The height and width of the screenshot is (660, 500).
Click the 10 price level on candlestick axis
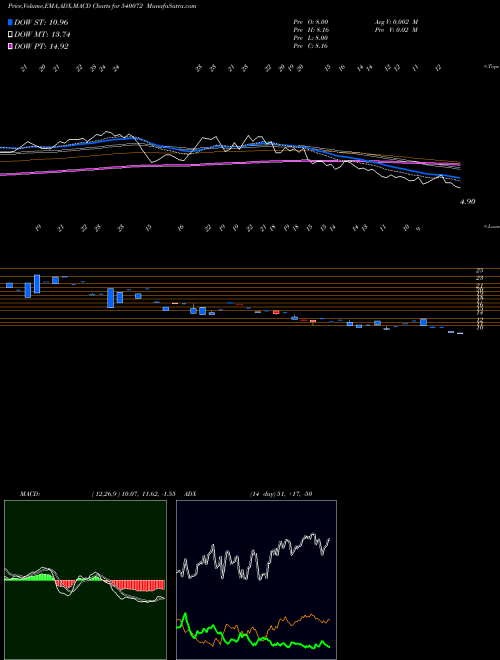[479, 327]
